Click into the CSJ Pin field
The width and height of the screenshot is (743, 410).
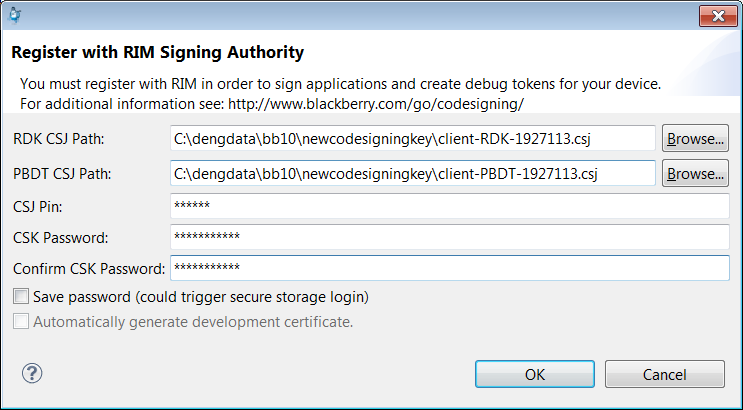450,206
